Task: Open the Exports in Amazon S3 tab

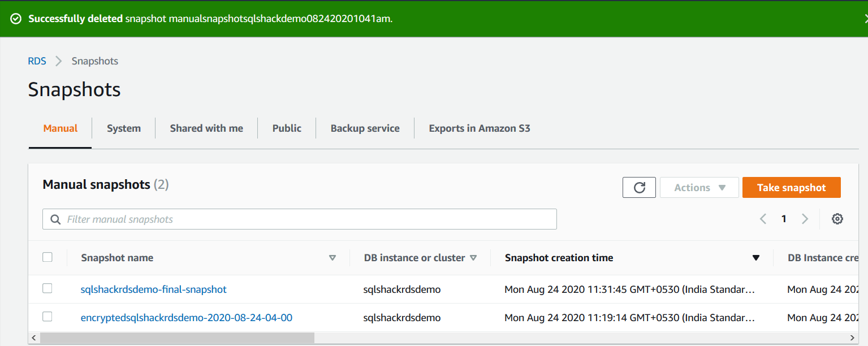Action: click(x=480, y=128)
